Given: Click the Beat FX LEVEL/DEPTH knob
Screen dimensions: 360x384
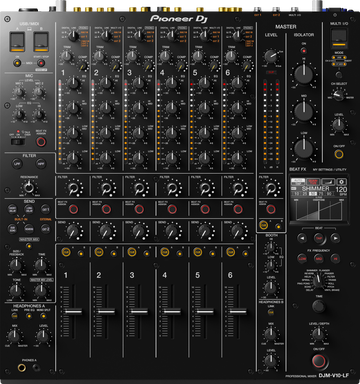Looking at the screenshot, I should pyautogui.click(x=319, y=333).
